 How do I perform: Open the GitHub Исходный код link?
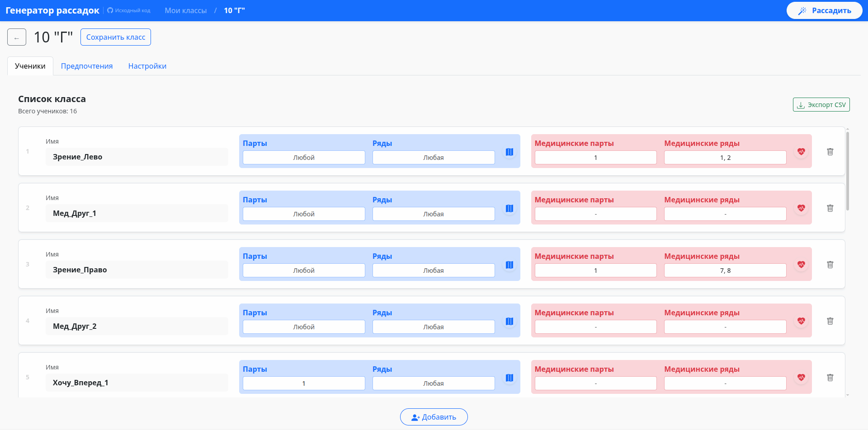tap(129, 10)
